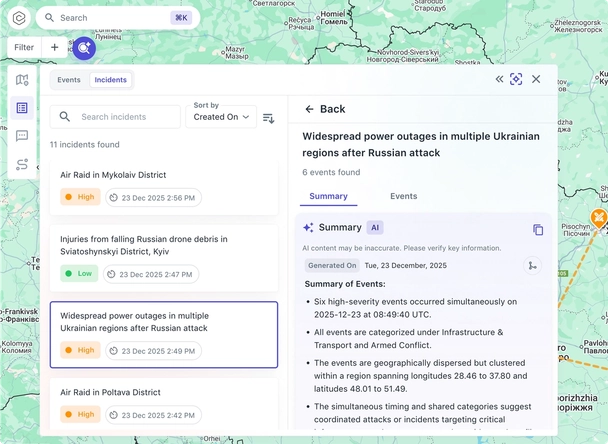Image resolution: width=608 pixels, height=444 pixels.
Task: Copy the AI summary
Action: pyautogui.click(x=538, y=230)
